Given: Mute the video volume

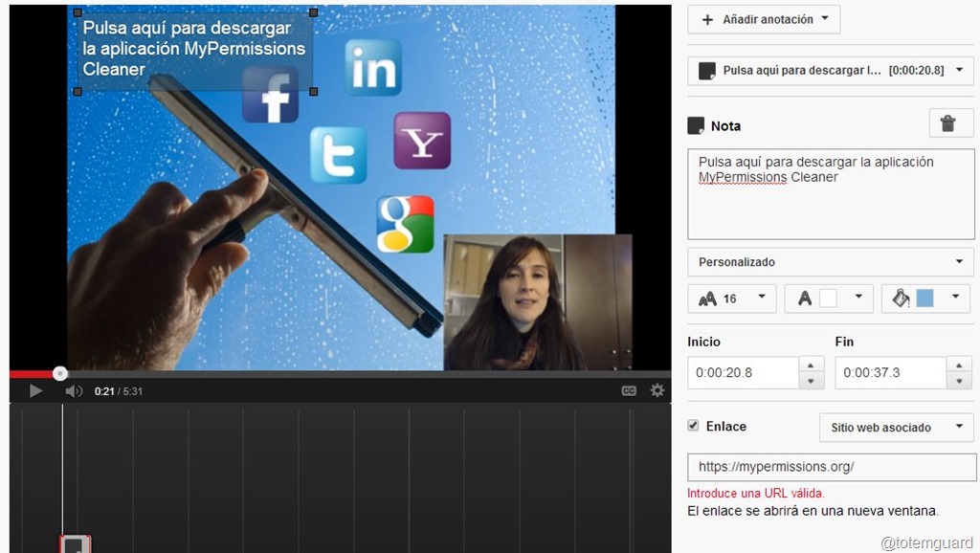Looking at the screenshot, I should pos(73,390).
